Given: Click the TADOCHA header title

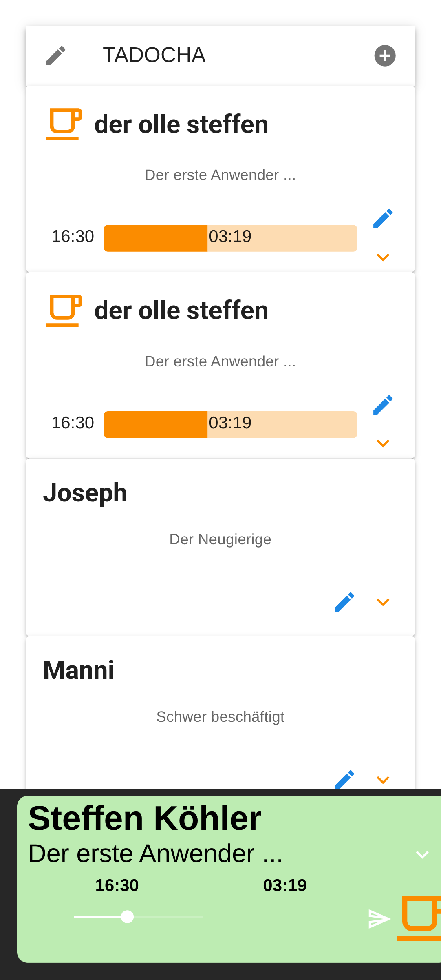Looking at the screenshot, I should pyautogui.click(x=154, y=55).
